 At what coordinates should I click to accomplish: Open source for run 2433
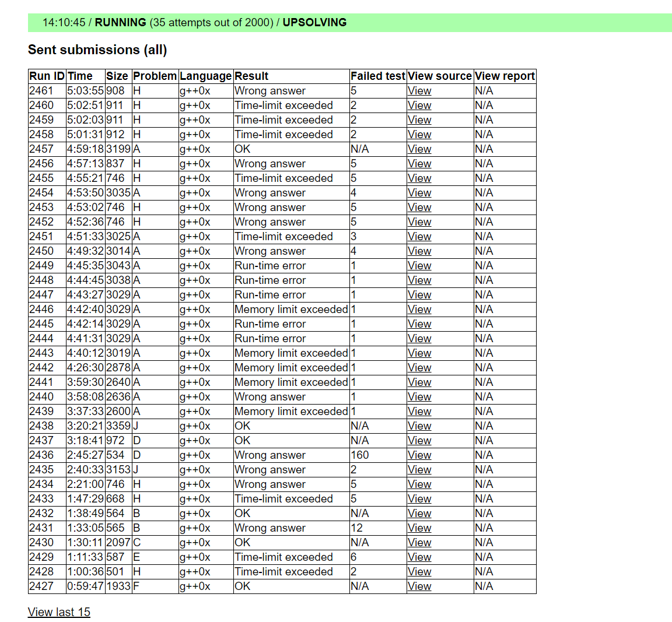(x=419, y=499)
